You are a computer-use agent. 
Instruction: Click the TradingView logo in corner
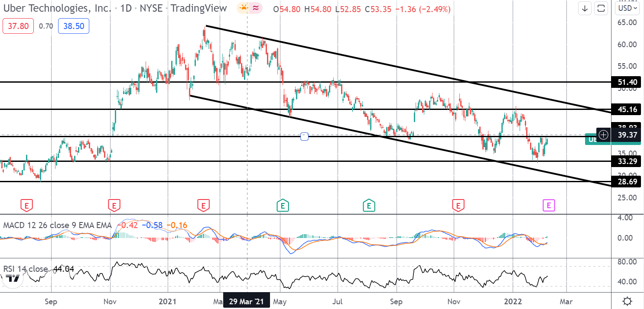coord(13,279)
